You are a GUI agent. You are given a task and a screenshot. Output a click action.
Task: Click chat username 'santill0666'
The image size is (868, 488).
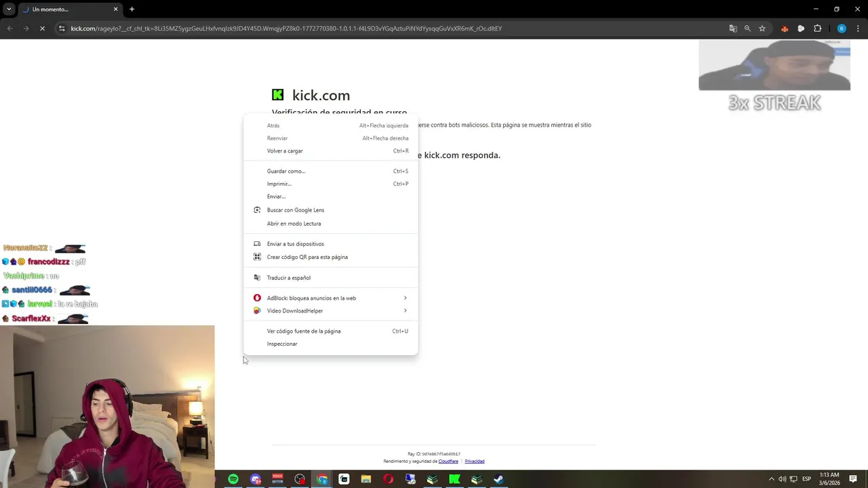[x=32, y=290]
